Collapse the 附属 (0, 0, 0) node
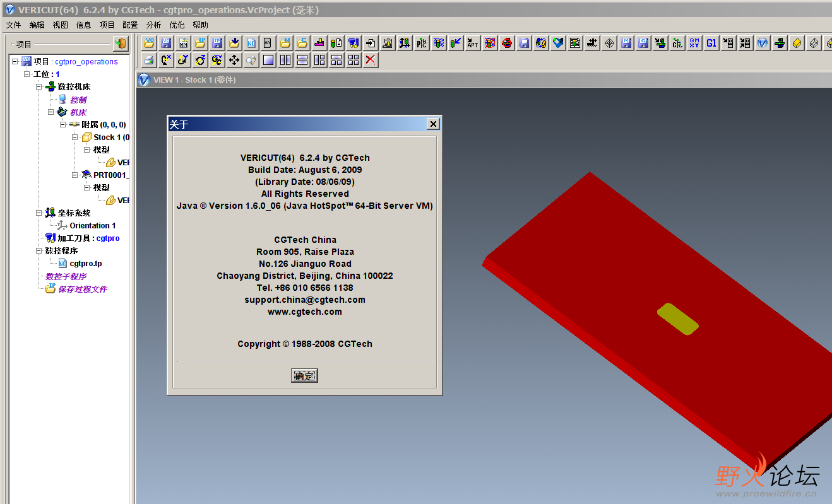The width and height of the screenshot is (832, 504). tap(63, 124)
